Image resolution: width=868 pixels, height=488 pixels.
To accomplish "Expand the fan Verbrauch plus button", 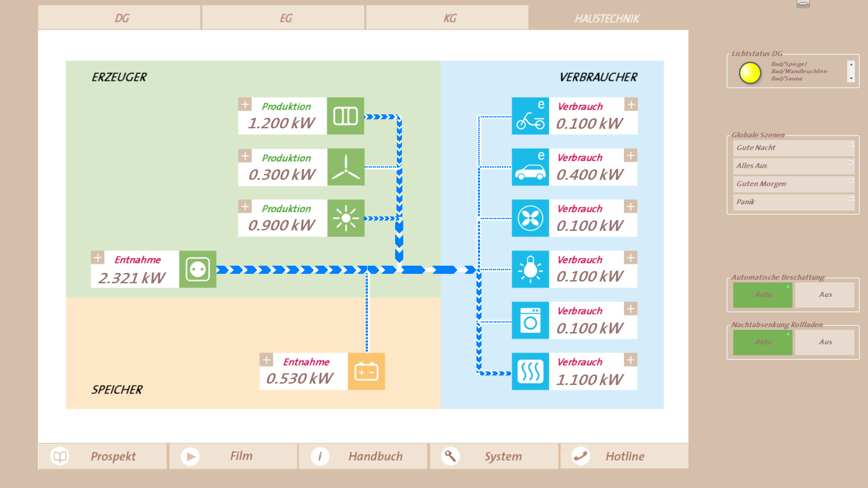I will click(631, 206).
